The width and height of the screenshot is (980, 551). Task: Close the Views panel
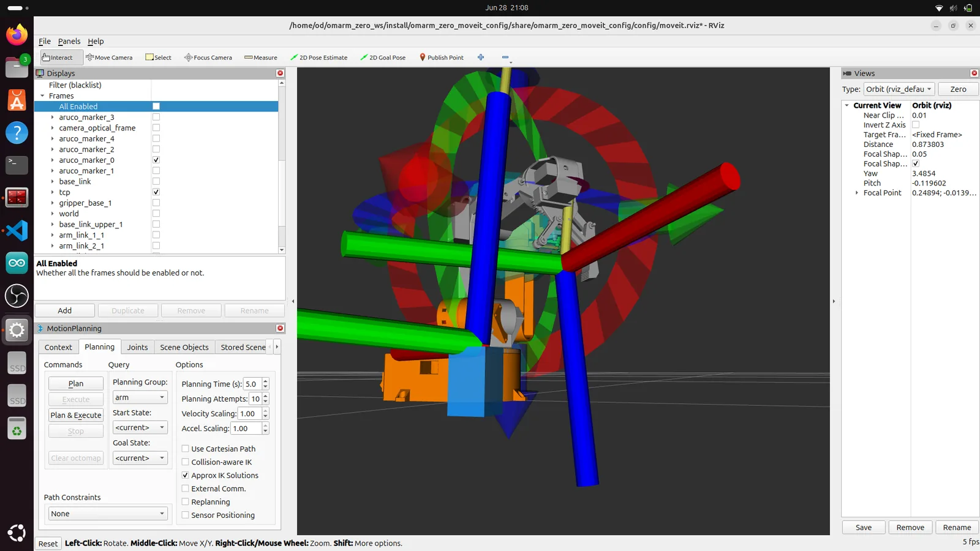[974, 73]
